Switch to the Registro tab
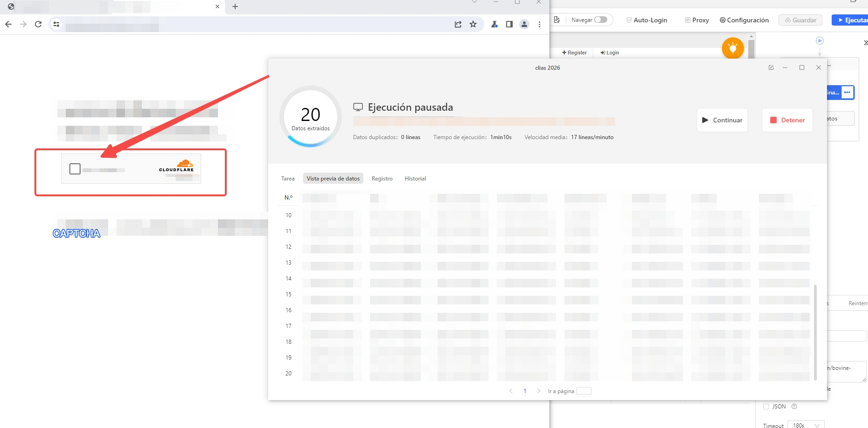Image resolution: width=868 pixels, height=428 pixels. pyautogui.click(x=382, y=179)
